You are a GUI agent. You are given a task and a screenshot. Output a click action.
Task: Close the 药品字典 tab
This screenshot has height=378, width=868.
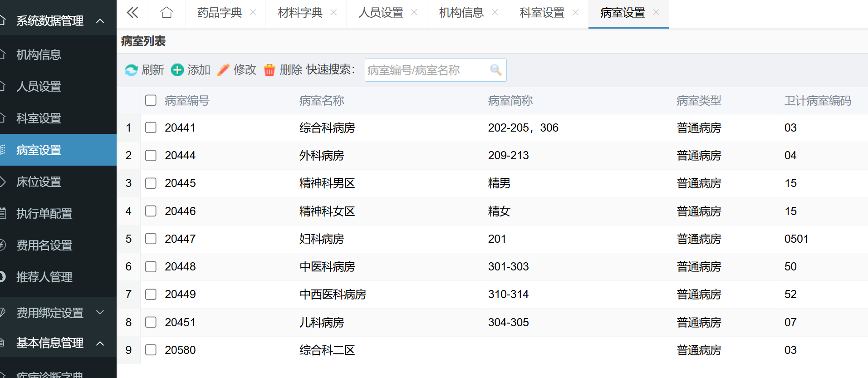pyautogui.click(x=253, y=13)
